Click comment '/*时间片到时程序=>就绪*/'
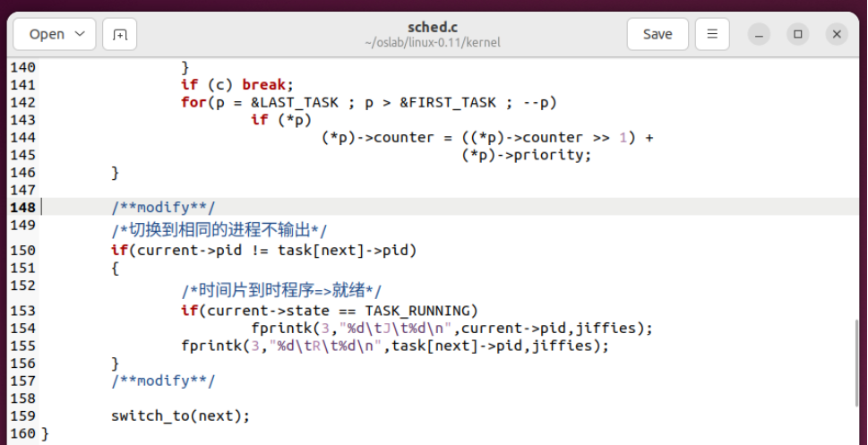The image size is (868, 445). coord(281,290)
